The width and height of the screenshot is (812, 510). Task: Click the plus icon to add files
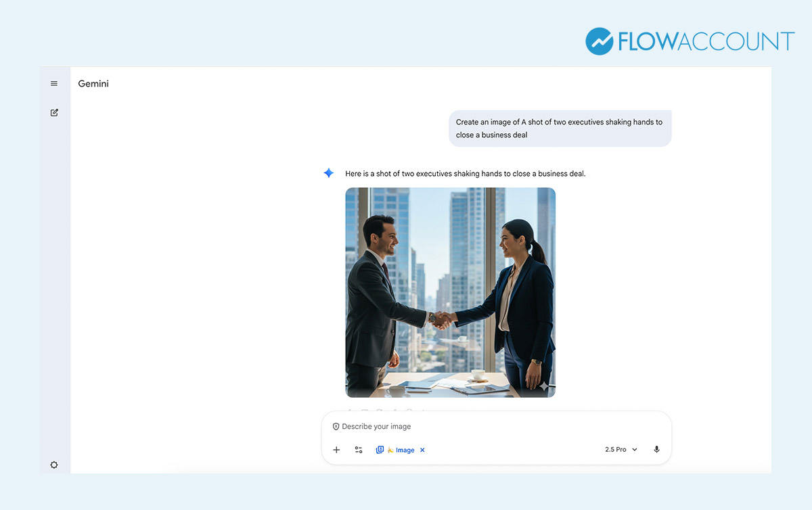336,450
